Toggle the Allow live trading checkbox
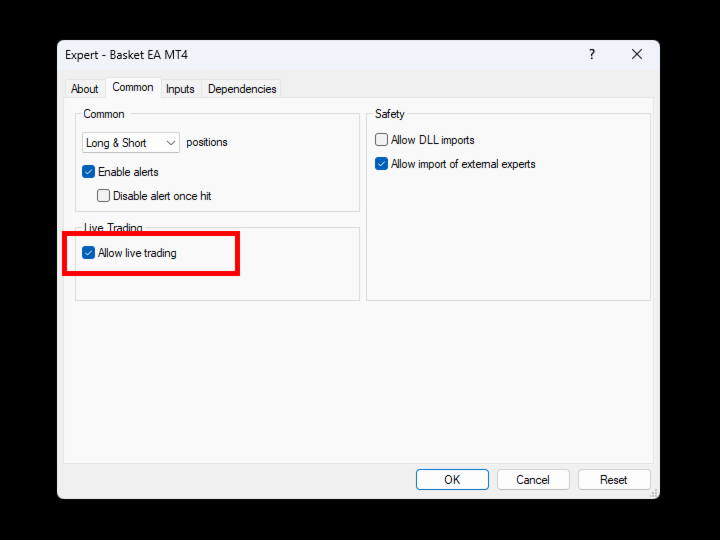The height and width of the screenshot is (540, 720). click(x=89, y=253)
